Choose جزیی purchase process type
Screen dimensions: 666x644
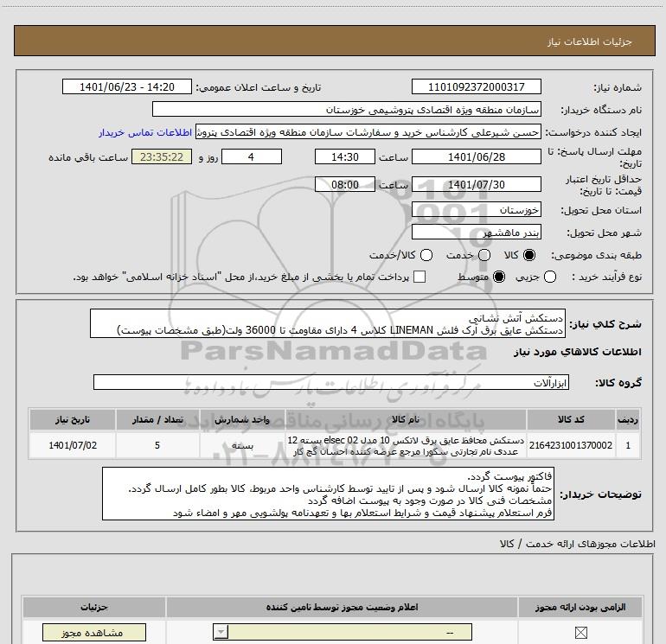point(550,277)
